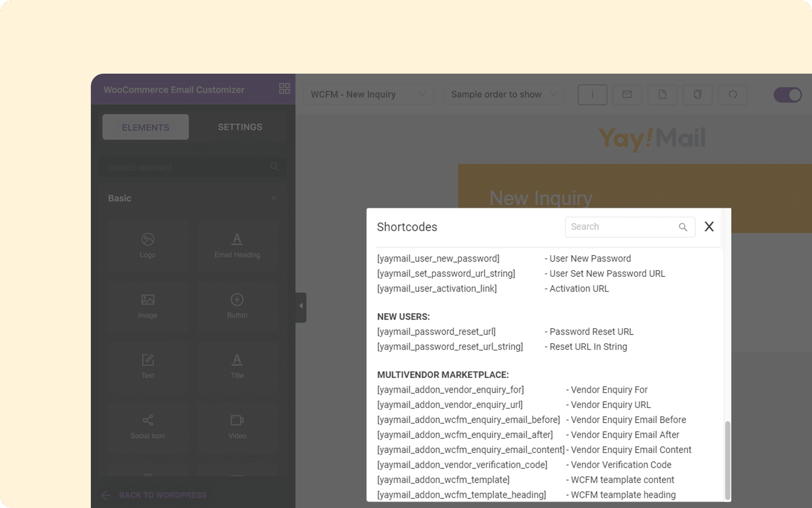Click the back arrow beside BACK TO WORDPRESS
The height and width of the screenshot is (508, 812).
click(106, 495)
